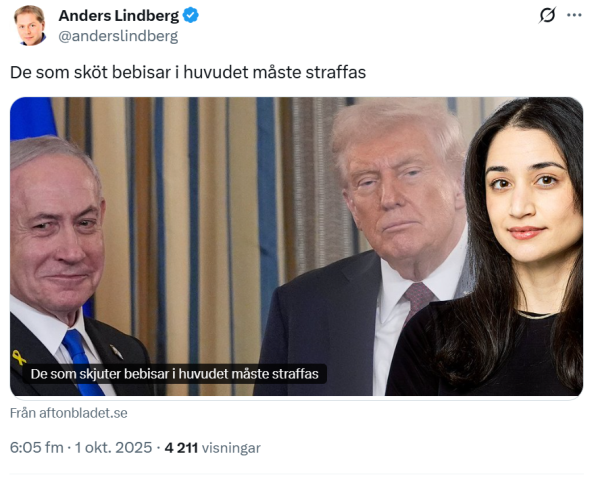Click the blue flag in the card corner
Image resolution: width=600 pixels, height=477 pixels.
[x=32, y=119]
